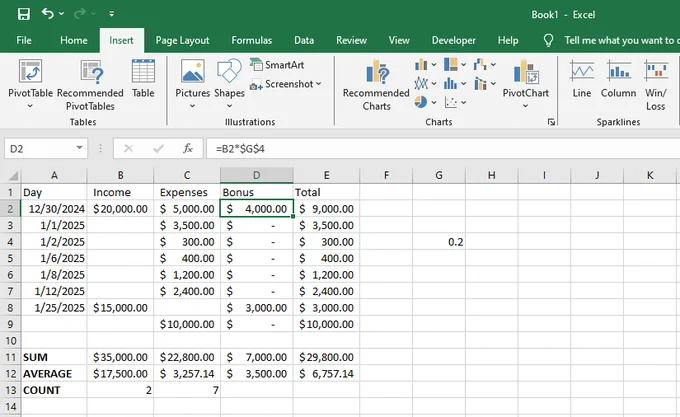Screen dimensions: 680x417
Task: Insert a statistic chart
Action: [454, 83]
